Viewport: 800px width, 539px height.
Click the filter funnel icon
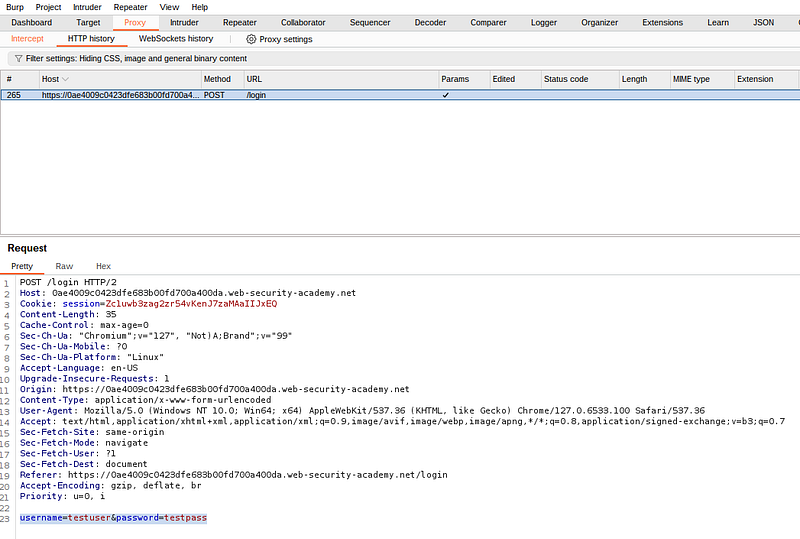[19, 59]
